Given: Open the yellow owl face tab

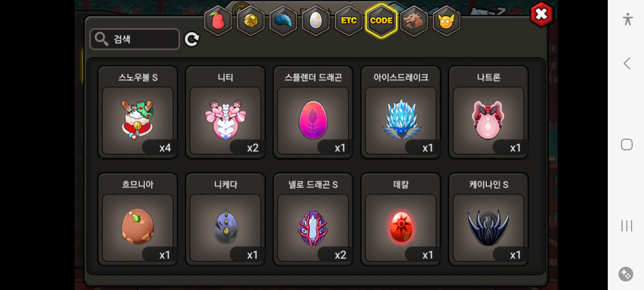Looking at the screenshot, I should tap(447, 21).
